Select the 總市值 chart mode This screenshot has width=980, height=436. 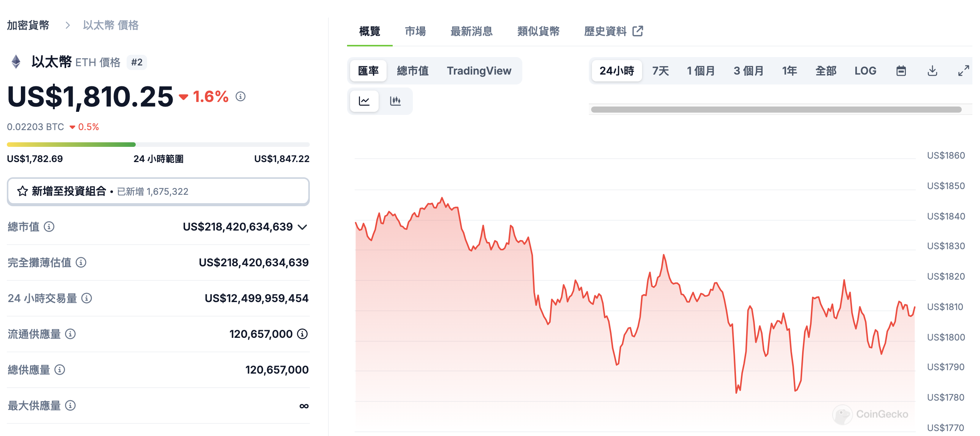[412, 71]
